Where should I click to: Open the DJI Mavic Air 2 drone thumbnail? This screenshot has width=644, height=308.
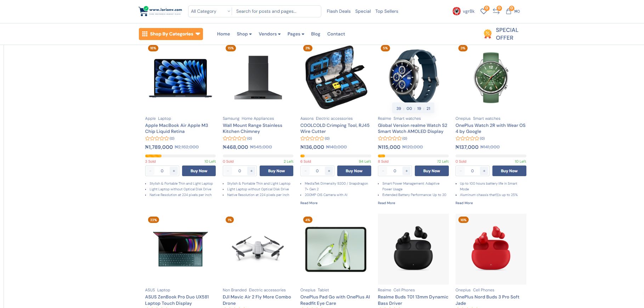coord(258,249)
